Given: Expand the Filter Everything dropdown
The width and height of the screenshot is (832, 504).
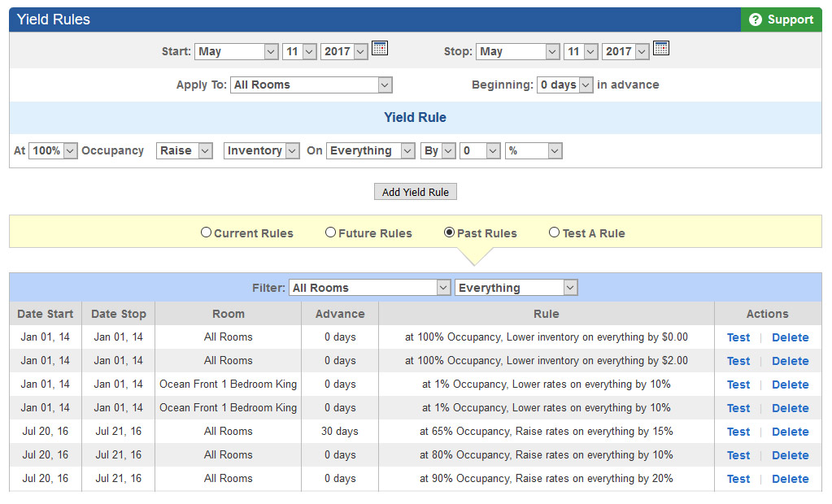Looking at the screenshot, I should [516, 288].
